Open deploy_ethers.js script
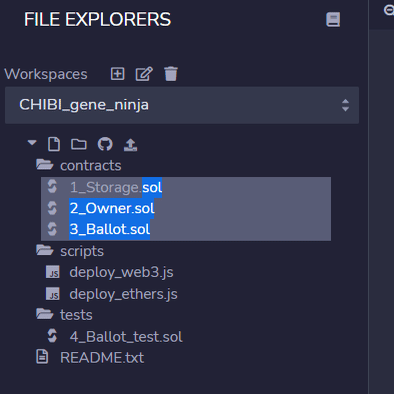 pyautogui.click(x=123, y=294)
